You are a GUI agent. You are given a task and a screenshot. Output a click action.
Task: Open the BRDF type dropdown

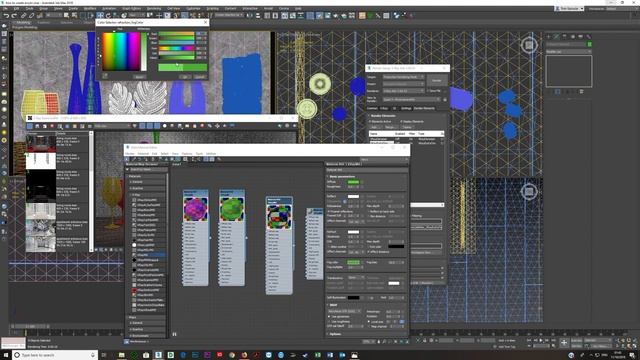344,311
